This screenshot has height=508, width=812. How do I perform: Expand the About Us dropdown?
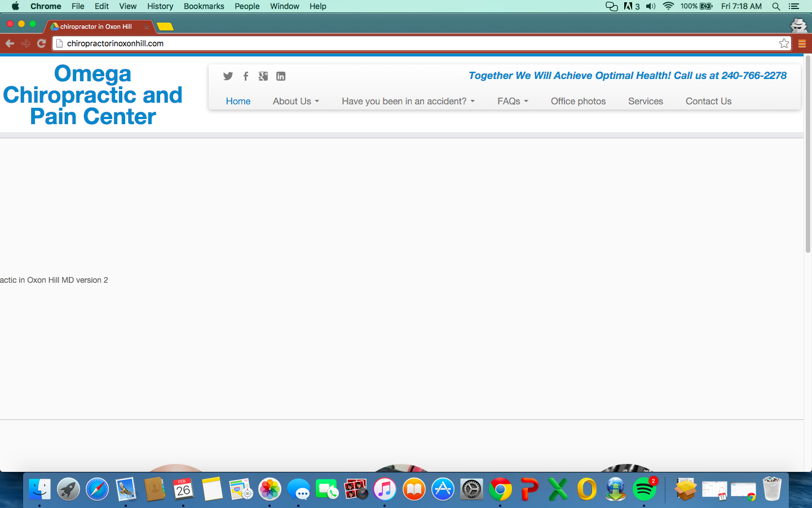[295, 101]
